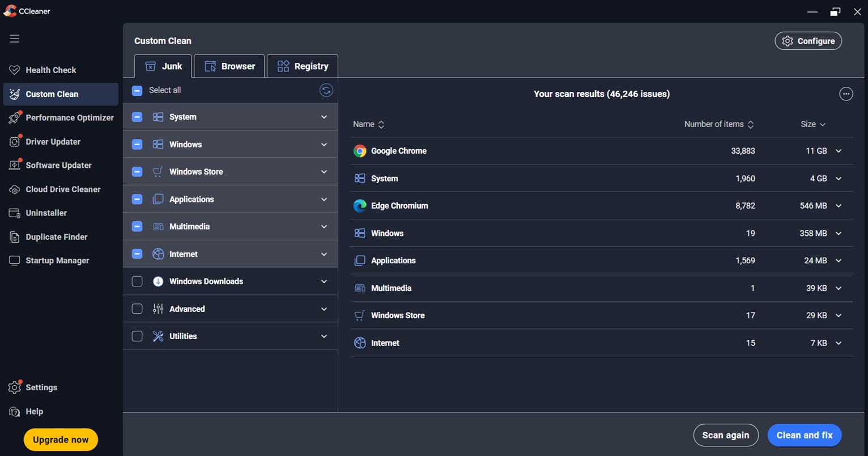Screen dimensions: 868x456
Task: Check the Utilities category checkbox
Action: [137, 336]
